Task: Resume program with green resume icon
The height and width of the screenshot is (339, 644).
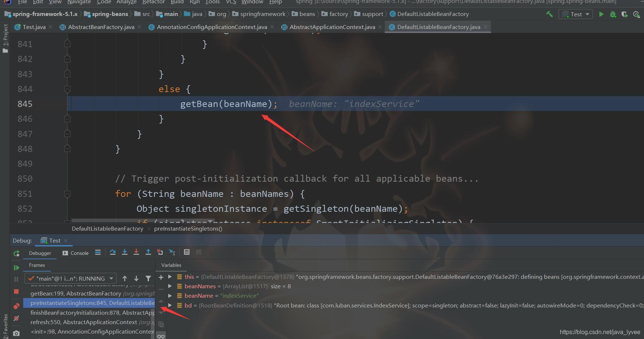Action: click(x=16, y=268)
